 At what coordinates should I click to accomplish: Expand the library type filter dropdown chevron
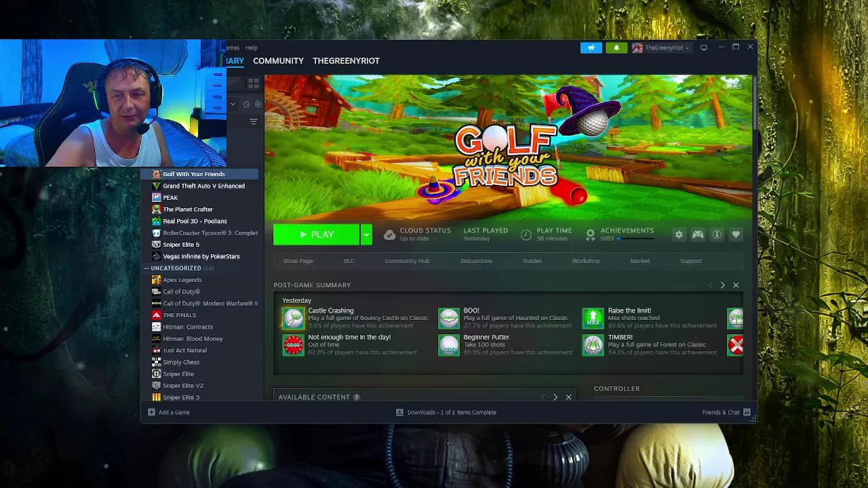click(x=233, y=104)
